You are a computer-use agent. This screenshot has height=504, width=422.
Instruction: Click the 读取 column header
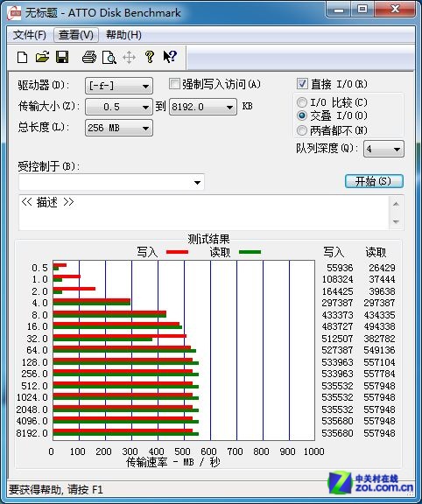(376, 252)
